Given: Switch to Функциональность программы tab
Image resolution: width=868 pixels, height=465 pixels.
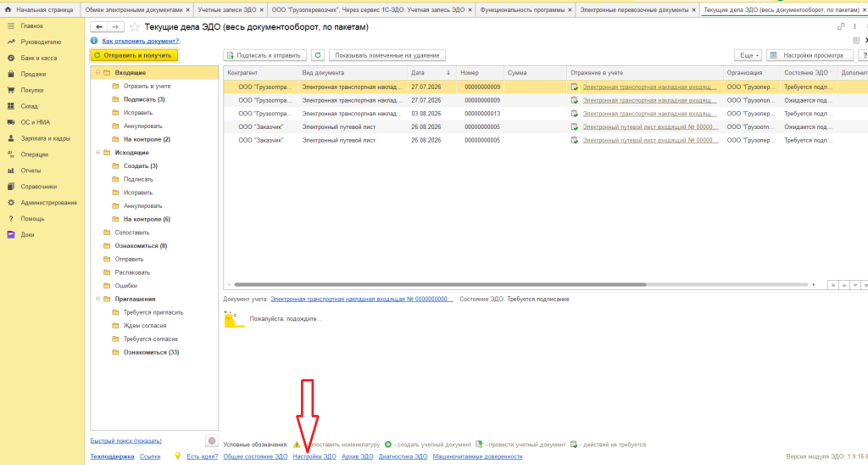Looking at the screenshot, I should coord(522,10).
